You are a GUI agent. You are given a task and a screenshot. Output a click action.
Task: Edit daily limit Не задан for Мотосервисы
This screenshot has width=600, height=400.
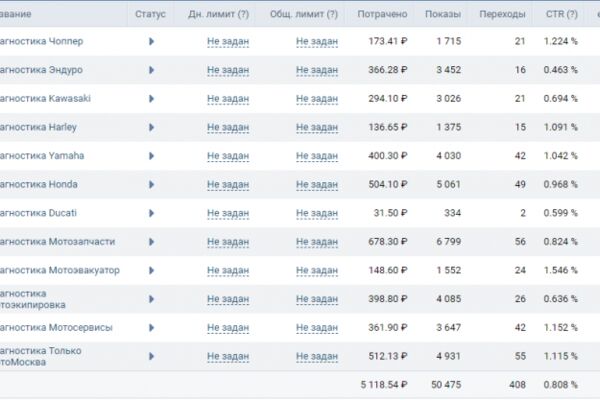pos(228,328)
